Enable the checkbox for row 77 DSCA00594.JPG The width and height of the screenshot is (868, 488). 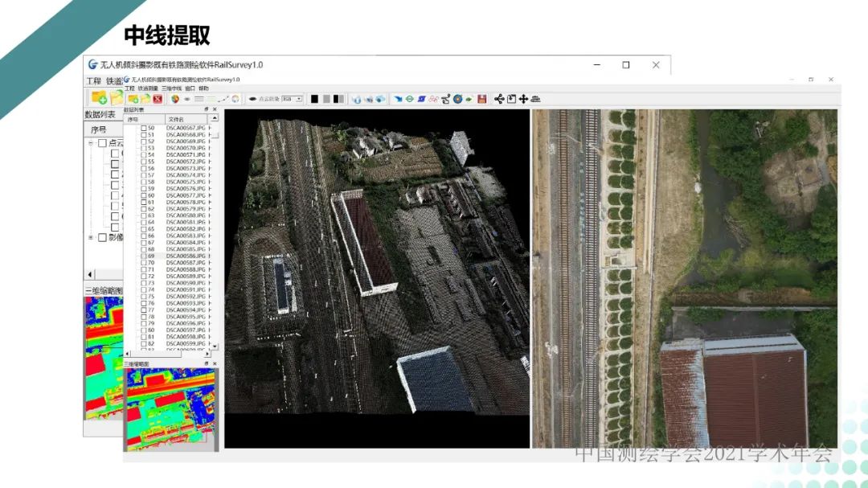(144, 310)
